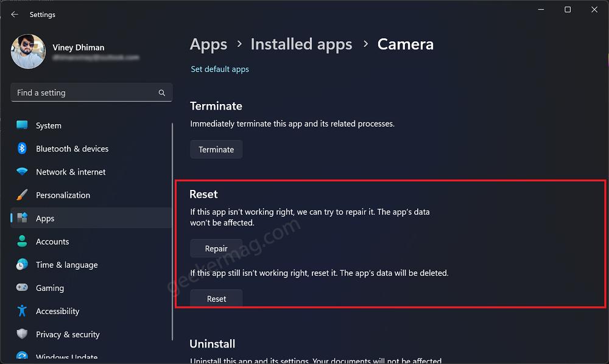This screenshot has height=364, width=609.
Task: Open Personalization settings
Action: click(x=91, y=195)
